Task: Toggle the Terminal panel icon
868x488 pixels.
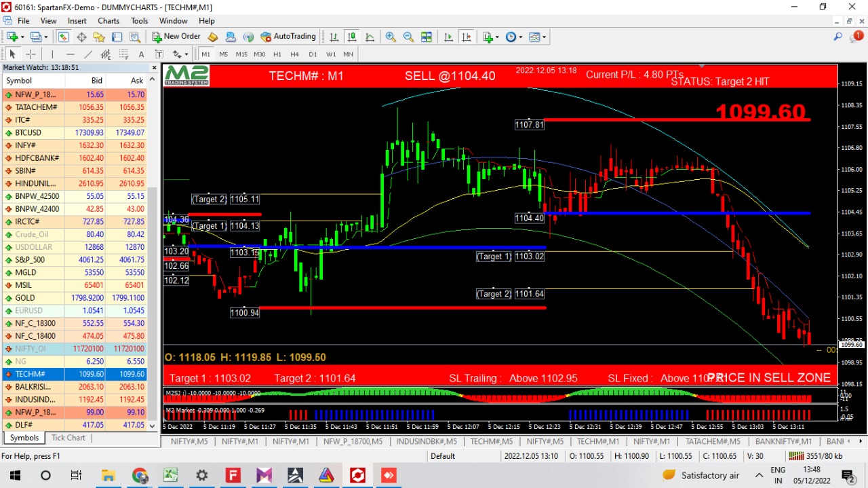Action: (x=117, y=37)
